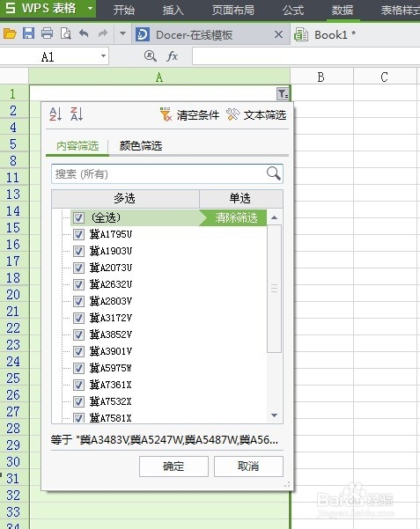Select the 多选 multi-select mode

pyautogui.click(x=125, y=198)
